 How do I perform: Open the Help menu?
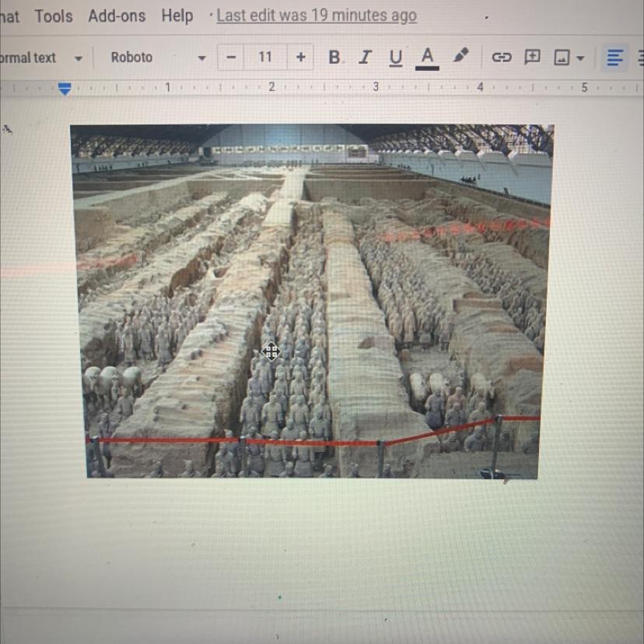(x=177, y=16)
